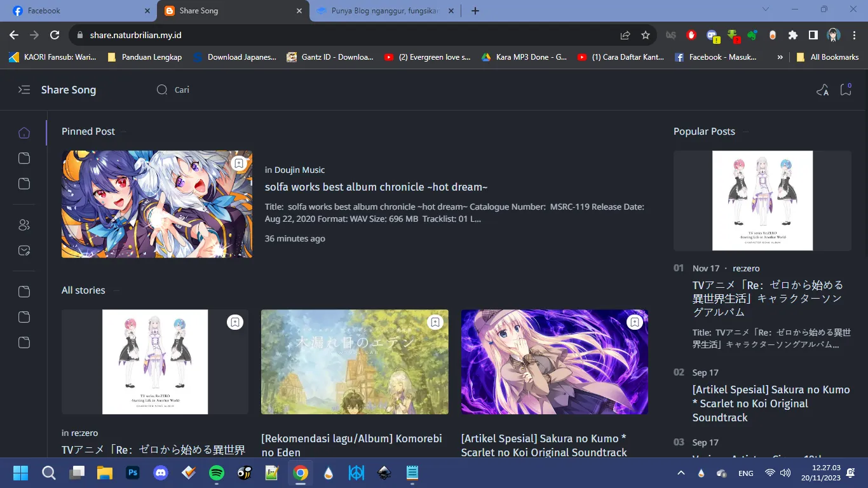Click the mail icon in left sidebar
The height and width of the screenshot is (488, 868).
click(x=24, y=250)
